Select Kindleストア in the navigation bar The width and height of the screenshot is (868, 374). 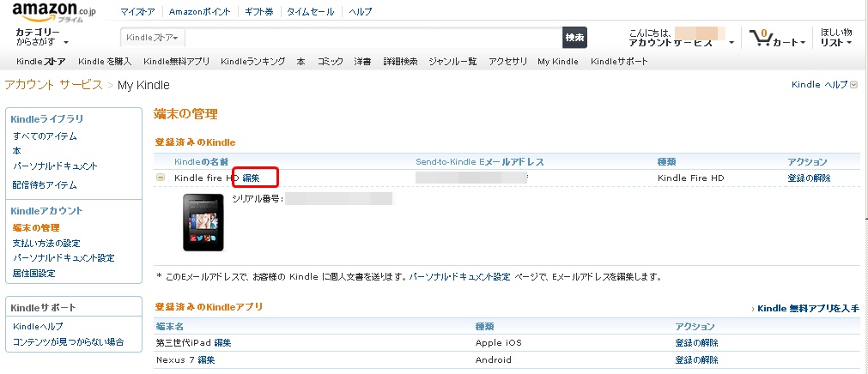click(41, 62)
